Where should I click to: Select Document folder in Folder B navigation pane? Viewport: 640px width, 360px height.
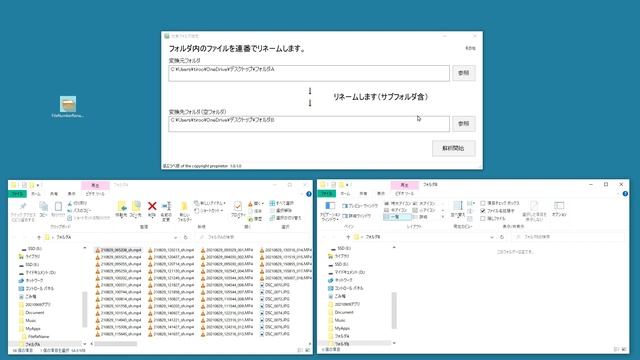[x=344, y=312]
